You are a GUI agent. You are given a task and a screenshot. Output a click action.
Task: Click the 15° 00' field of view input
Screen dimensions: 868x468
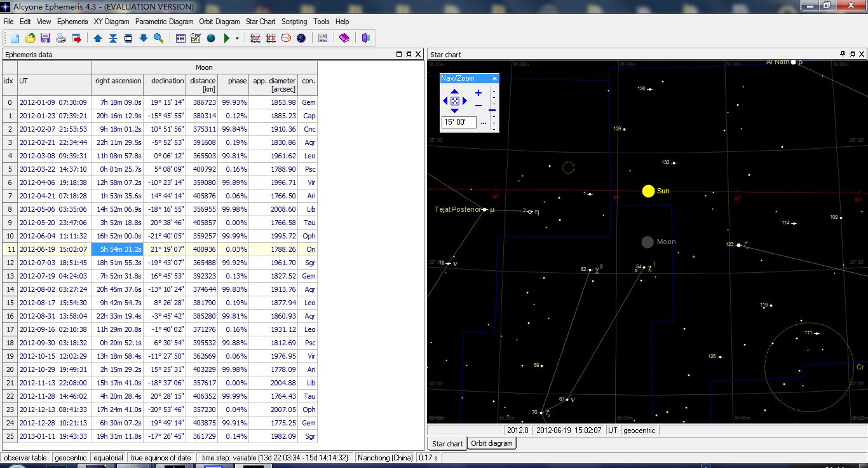[459, 122]
